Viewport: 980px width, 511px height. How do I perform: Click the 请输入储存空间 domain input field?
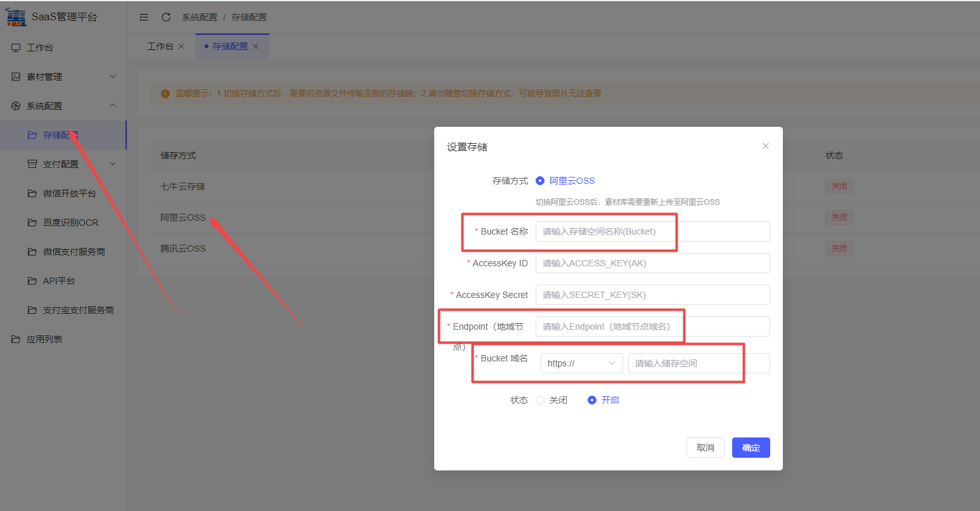pyautogui.click(x=699, y=363)
